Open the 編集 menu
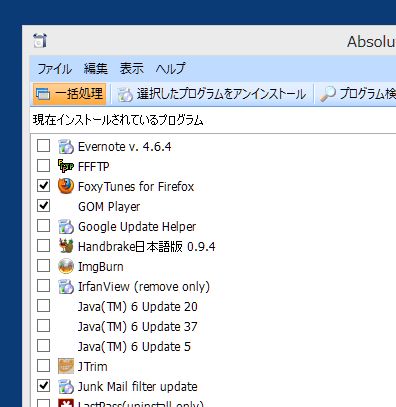 point(96,69)
